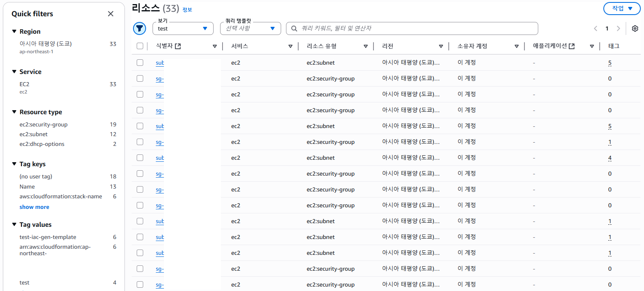The height and width of the screenshot is (291, 644).
Task: Focus the query keyword search field
Action: click(x=412, y=28)
